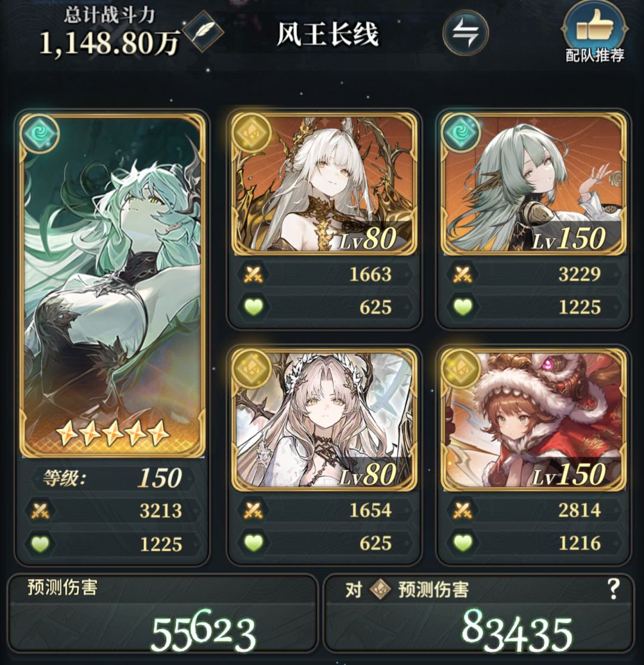Screen dimensions: 644x665
Task: Select the gray-haired Lv150 character with 3229 attack
Action: (x=534, y=184)
